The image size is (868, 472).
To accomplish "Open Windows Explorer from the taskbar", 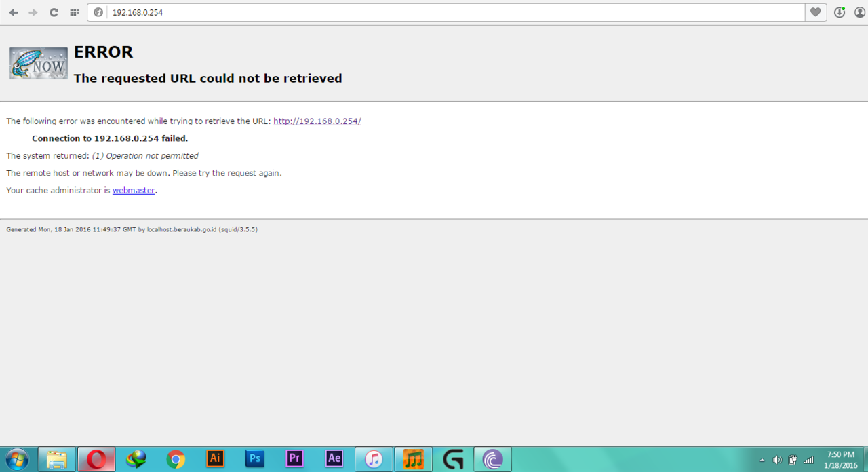I will tap(57, 459).
